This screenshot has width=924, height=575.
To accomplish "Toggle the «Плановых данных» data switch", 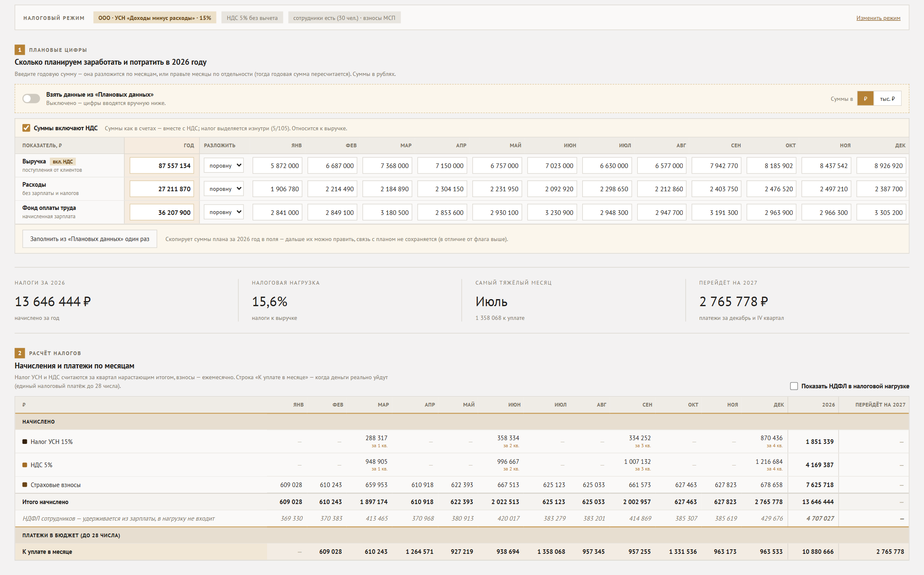I will coord(31,99).
